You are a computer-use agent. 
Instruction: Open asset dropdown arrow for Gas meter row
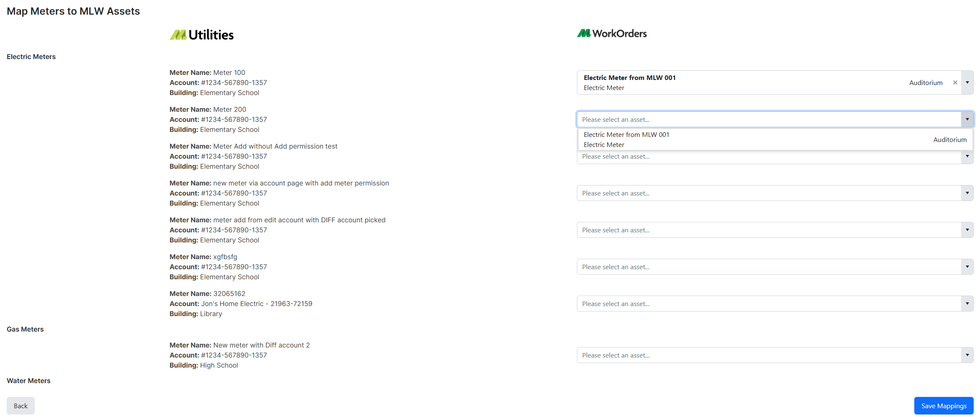point(967,355)
